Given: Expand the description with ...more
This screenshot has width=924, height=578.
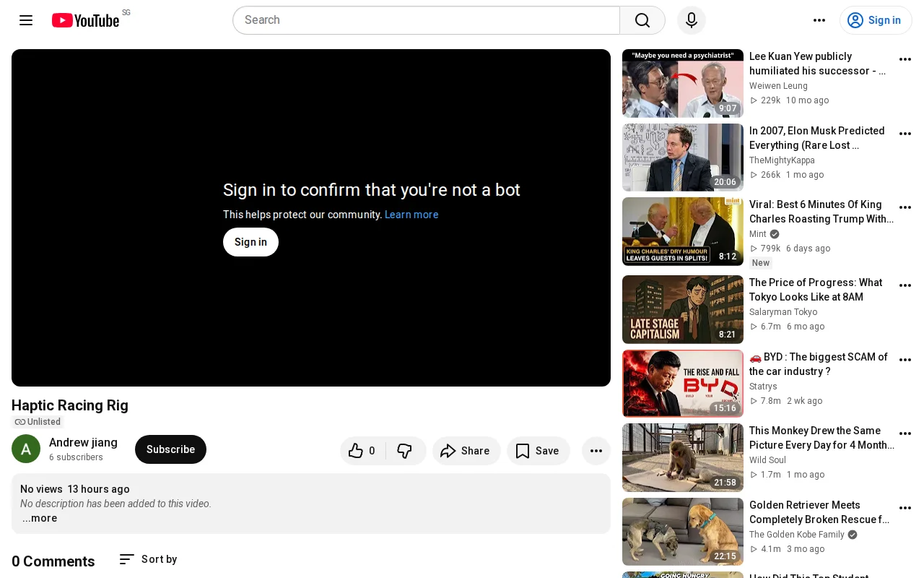Looking at the screenshot, I should click(x=40, y=518).
